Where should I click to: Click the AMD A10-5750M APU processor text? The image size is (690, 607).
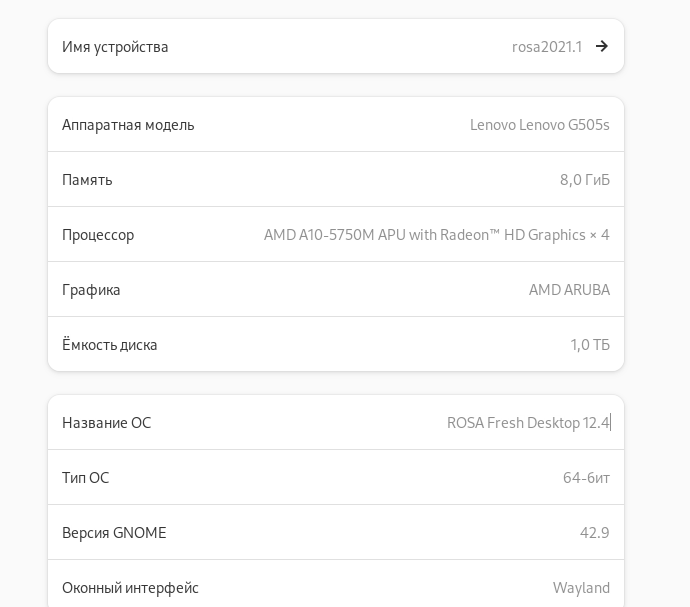pyautogui.click(x=436, y=235)
